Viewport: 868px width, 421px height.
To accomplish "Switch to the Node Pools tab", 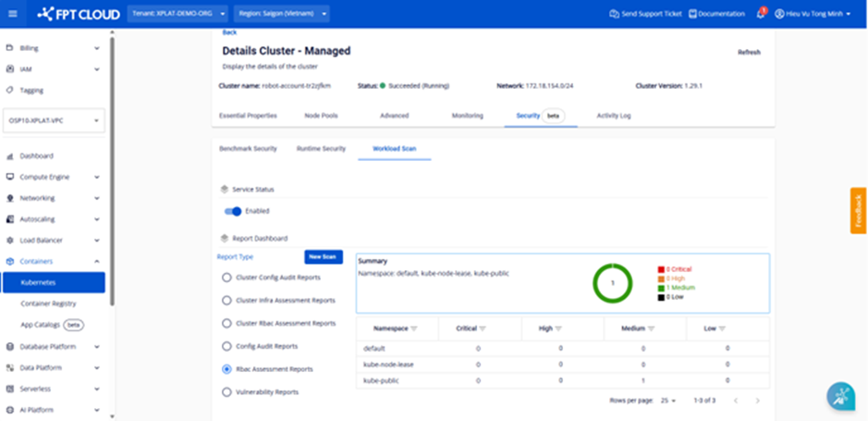I will point(321,116).
